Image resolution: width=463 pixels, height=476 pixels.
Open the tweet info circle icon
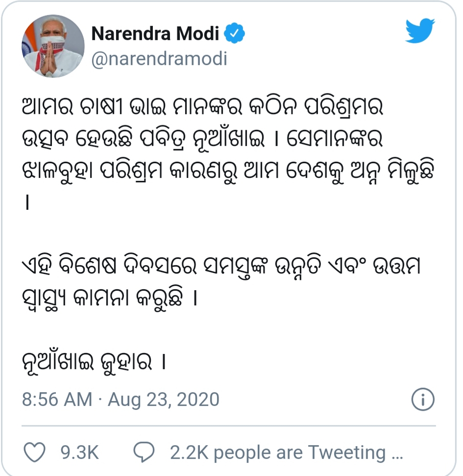point(422,400)
